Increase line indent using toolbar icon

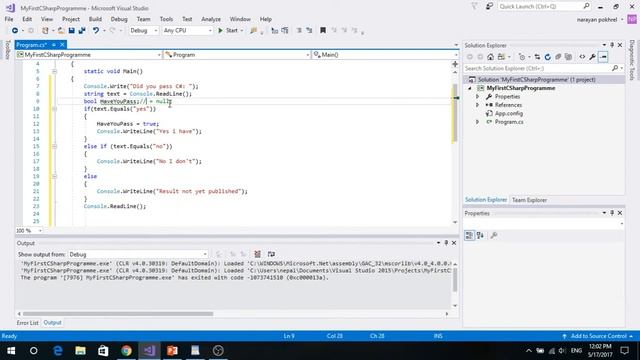pos(309,31)
